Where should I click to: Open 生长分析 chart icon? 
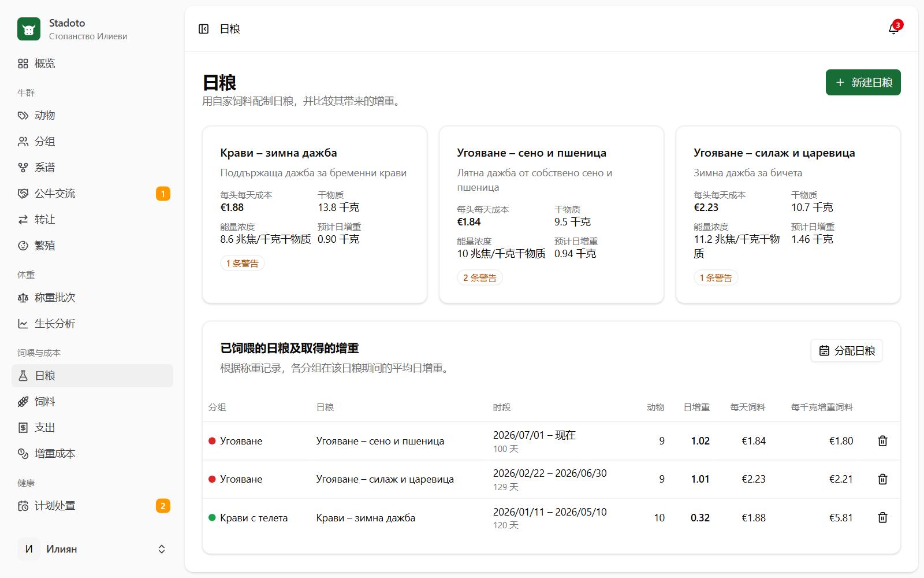point(23,324)
